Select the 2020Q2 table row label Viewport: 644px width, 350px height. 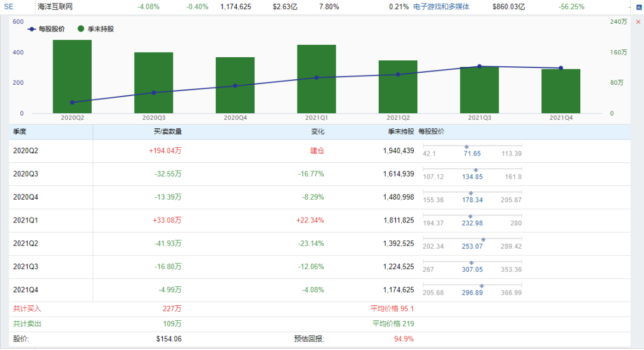point(26,151)
